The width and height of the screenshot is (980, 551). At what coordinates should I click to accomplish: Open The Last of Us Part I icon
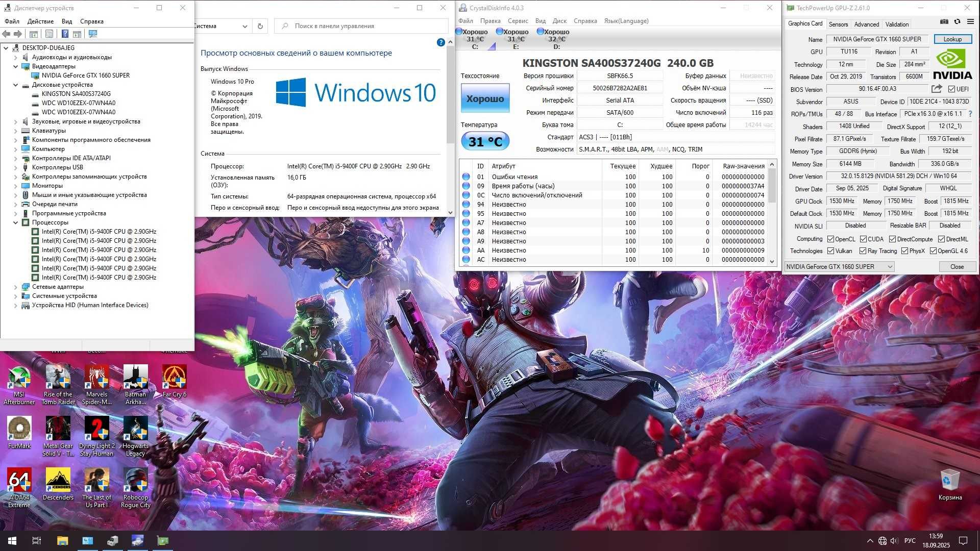click(x=97, y=488)
